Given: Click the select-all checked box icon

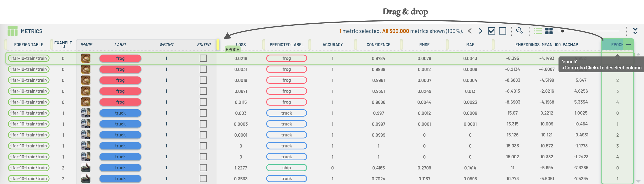Looking at the screenshot, I should (x=491, y=31).
